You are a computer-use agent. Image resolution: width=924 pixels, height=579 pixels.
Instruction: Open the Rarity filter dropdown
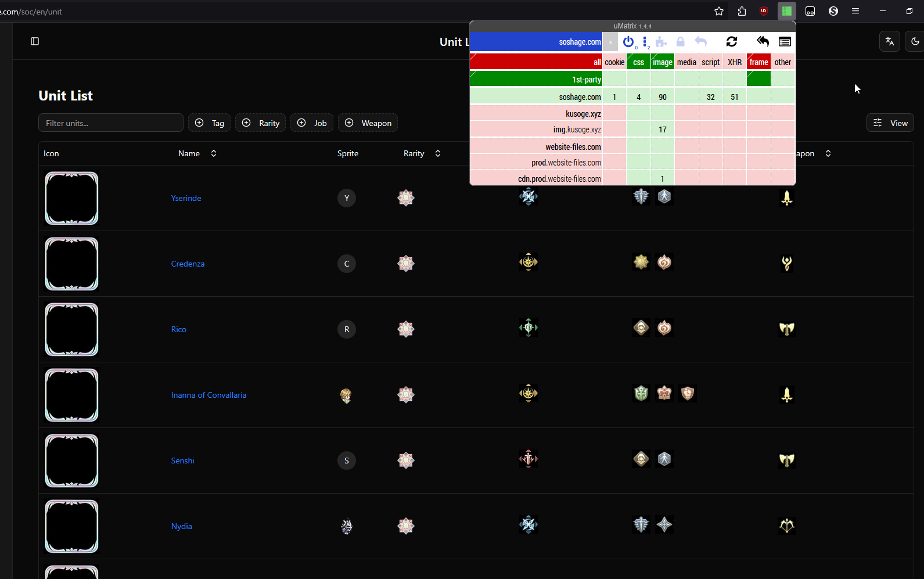[261, 123]
